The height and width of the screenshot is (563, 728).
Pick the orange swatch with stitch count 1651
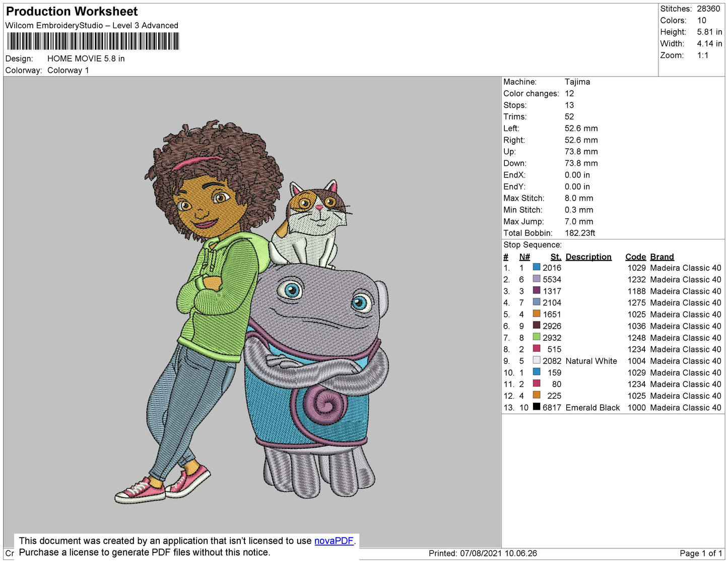tap(537, 314)
